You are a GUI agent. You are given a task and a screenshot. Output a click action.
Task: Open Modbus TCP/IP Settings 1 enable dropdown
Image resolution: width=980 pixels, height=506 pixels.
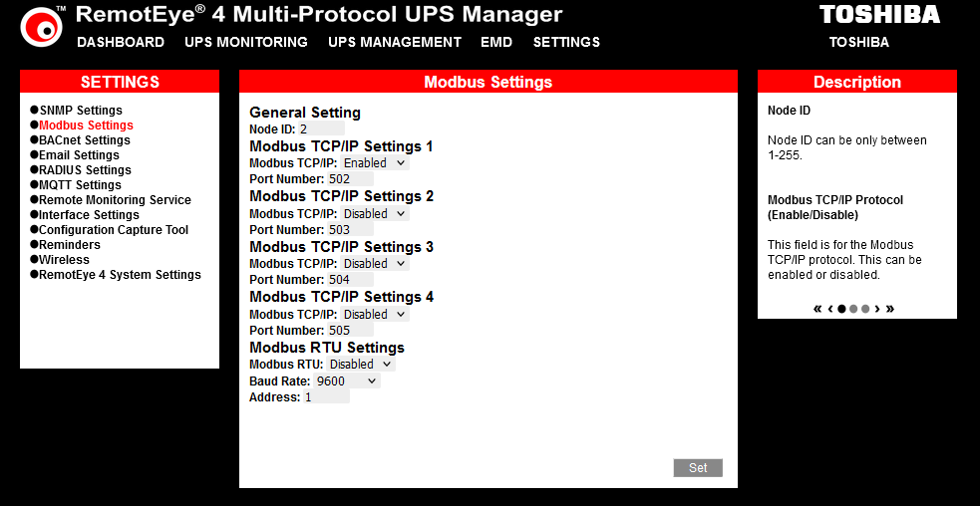pos(375,163)
